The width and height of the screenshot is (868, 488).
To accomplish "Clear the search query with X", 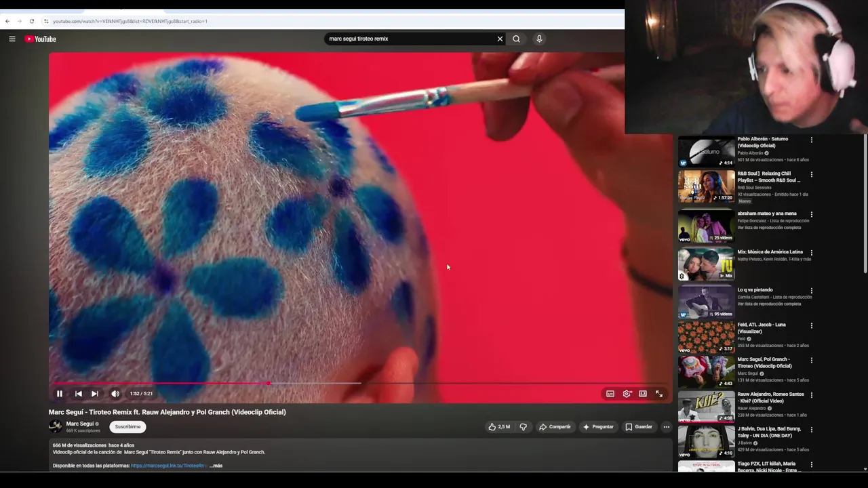I will pyautogui.click(x=500, y=39).
